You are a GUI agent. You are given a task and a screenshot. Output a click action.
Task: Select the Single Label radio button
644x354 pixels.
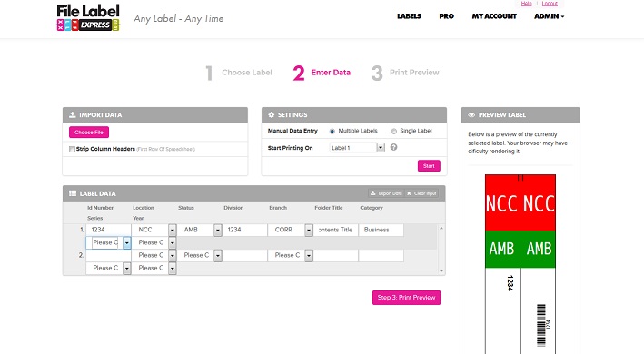pyautogui.click(x=394, y=132)
